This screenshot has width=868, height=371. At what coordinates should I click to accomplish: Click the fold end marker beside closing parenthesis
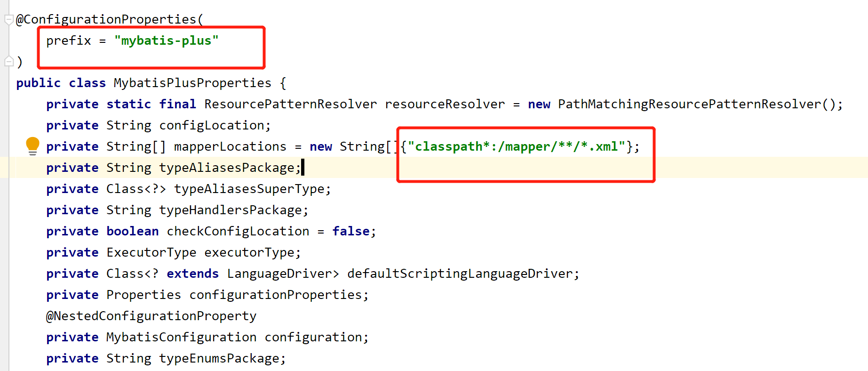(x=8, y=61)
